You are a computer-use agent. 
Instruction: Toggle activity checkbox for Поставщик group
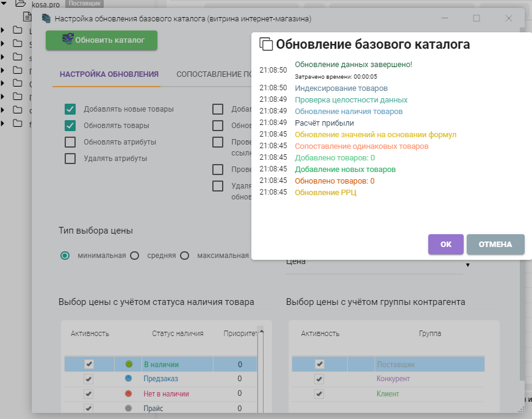[x=319, y=364]
